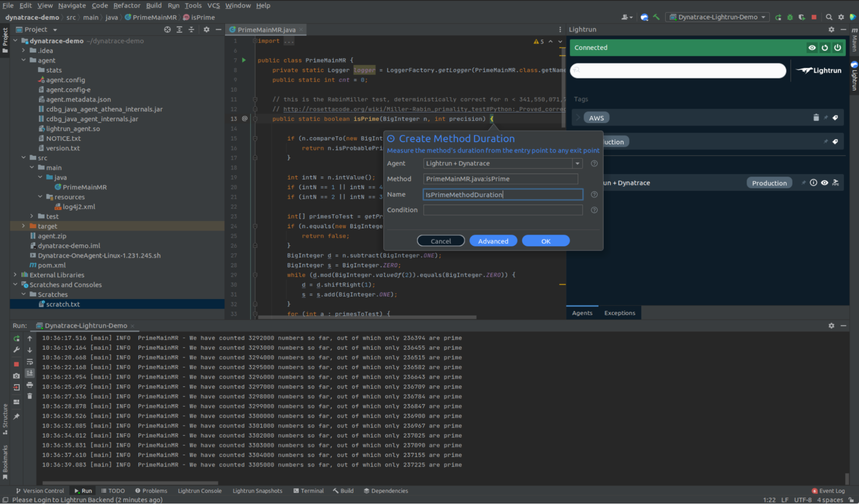Image resolution: width=859 pixels, height=504 pixels.
Task: Expand the AWS tag chevron
Action: tap(578, 118)
